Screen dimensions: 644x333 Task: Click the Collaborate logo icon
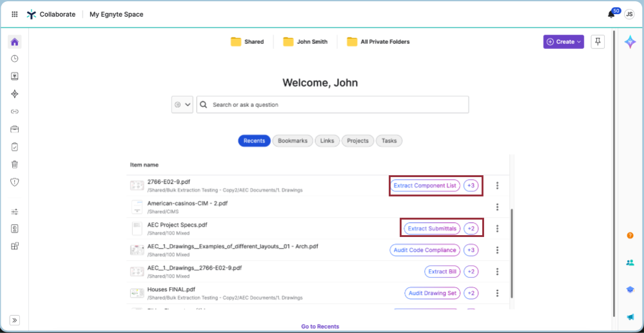[31, 14]
